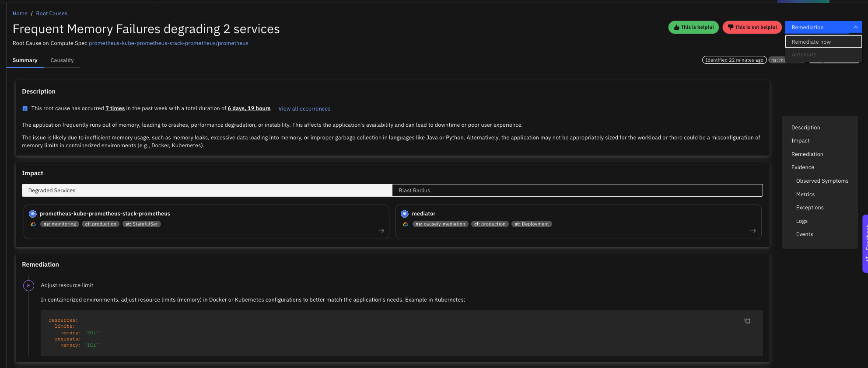Screen dimensions: 868x368
Task: View all occurrences link
Action: pyautogui.click(x=304, y=109)
